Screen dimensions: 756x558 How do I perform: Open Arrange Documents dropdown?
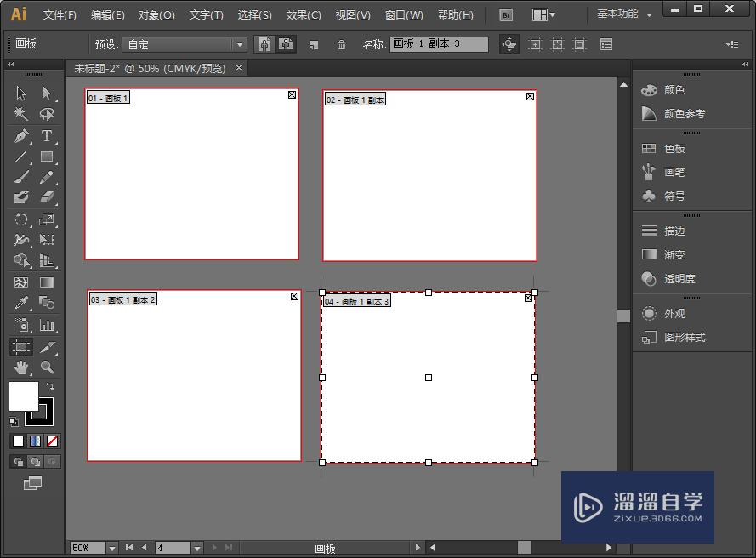543,15
